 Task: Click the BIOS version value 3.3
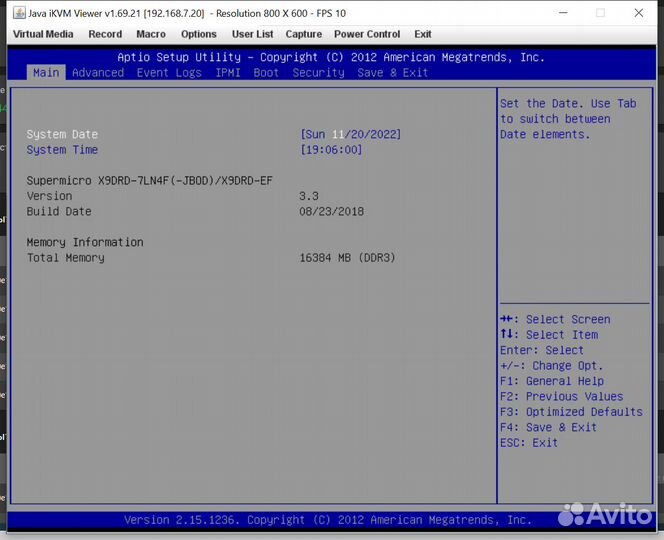tap(309, 196)
